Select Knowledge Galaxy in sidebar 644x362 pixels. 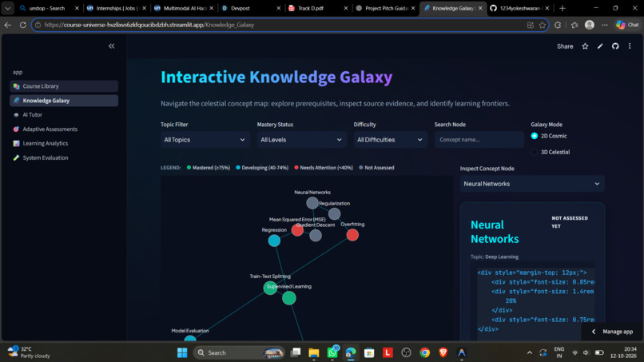(64, 101)
